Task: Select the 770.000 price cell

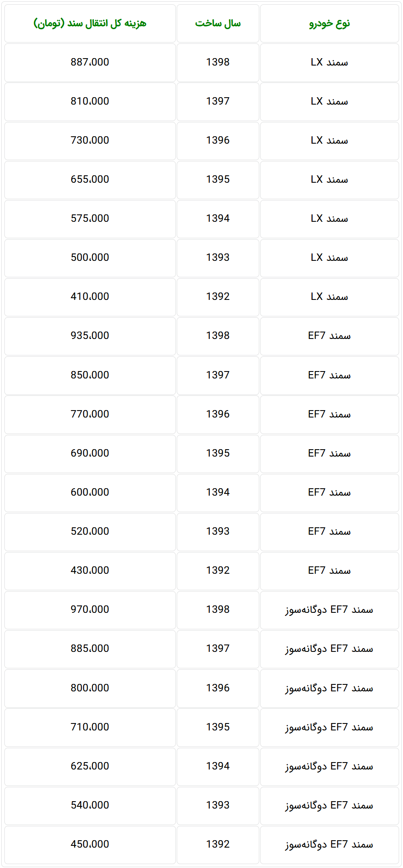Action: (90, 414)
